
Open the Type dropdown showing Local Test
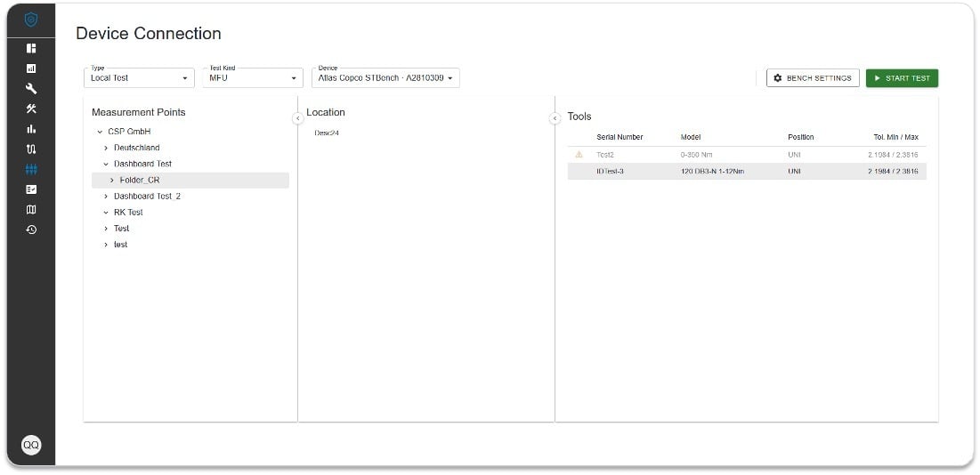[139, 78]
